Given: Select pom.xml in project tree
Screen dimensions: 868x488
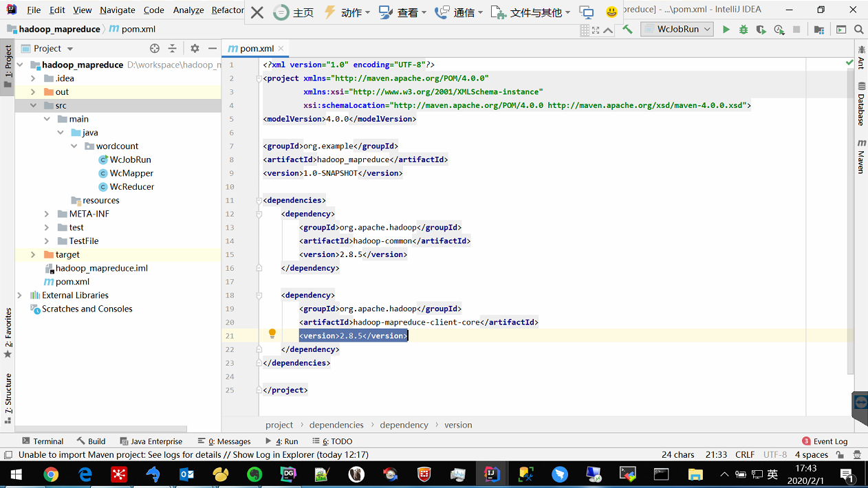Looking at the screenshot, I should coord(72,281).
